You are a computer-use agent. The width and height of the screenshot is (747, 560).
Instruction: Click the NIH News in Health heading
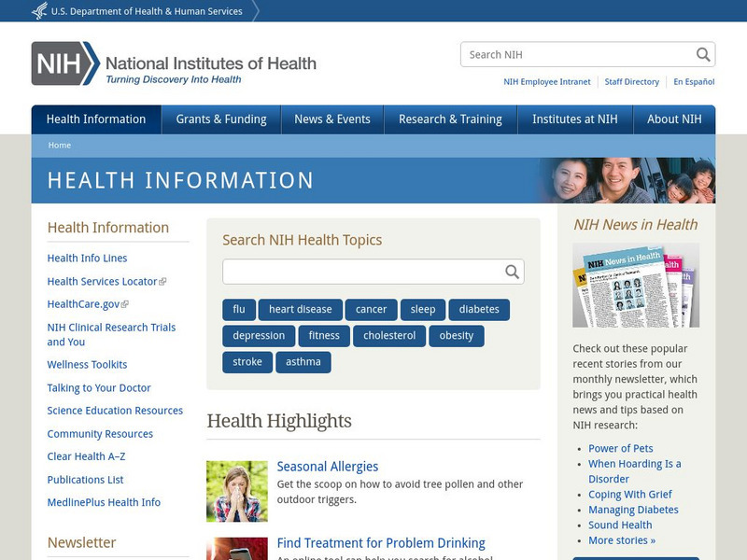click(636, 225)
